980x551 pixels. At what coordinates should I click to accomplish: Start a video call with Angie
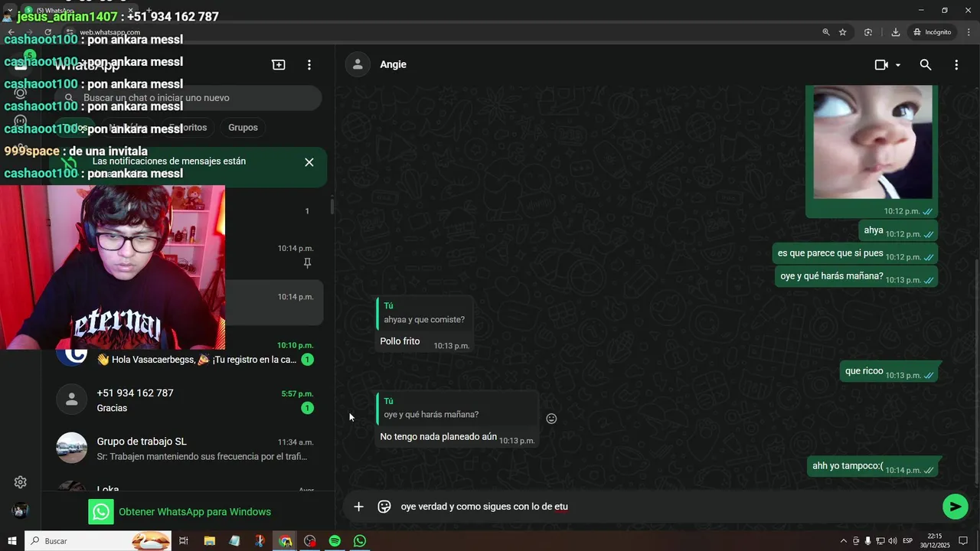[881, 65]
